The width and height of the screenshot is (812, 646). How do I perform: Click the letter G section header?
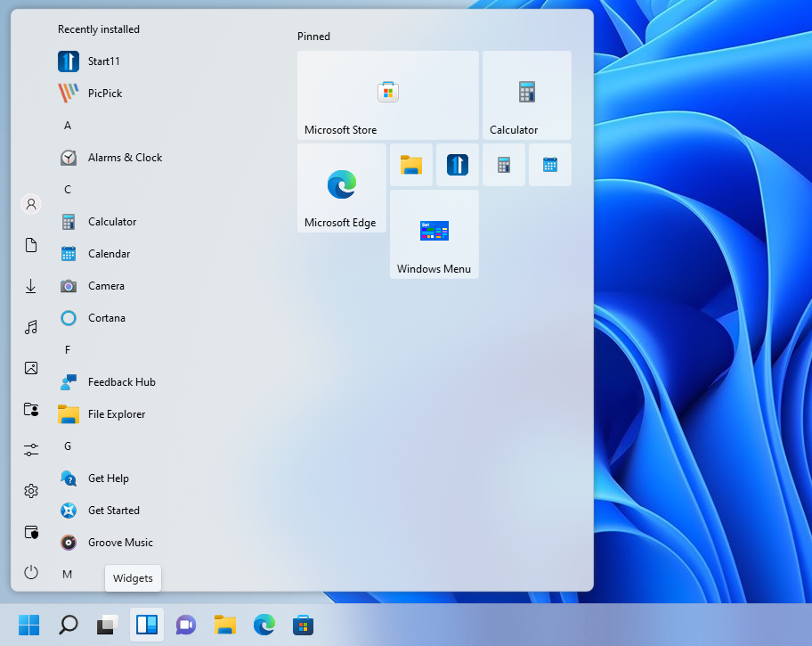coord(68,446)
